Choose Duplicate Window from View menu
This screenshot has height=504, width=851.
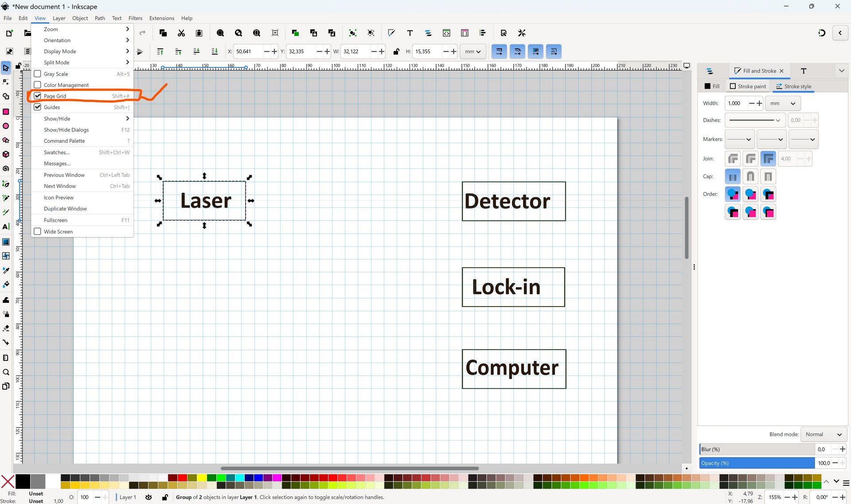click(65, 209)
